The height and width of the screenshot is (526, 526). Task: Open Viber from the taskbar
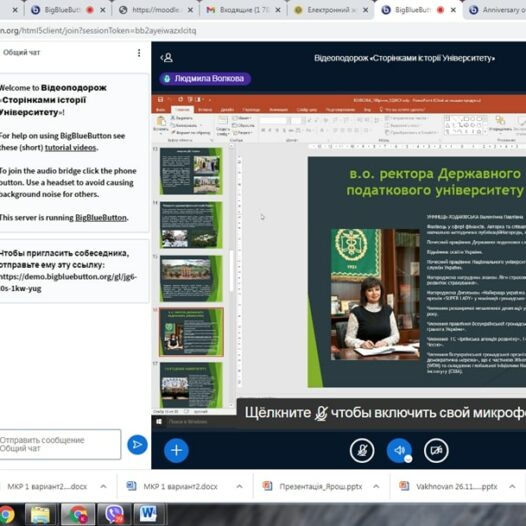[114, 514]
